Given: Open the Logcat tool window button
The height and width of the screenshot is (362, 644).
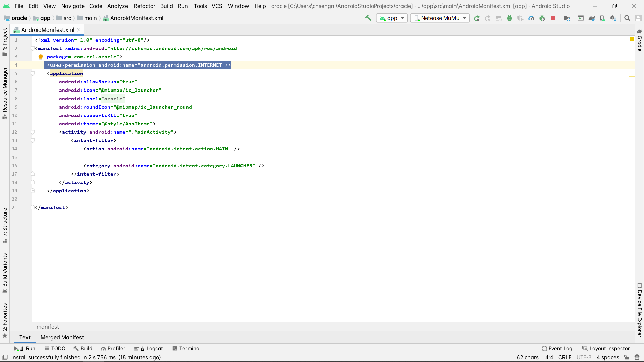Looking at the screenshot, I should pos(148,348).
